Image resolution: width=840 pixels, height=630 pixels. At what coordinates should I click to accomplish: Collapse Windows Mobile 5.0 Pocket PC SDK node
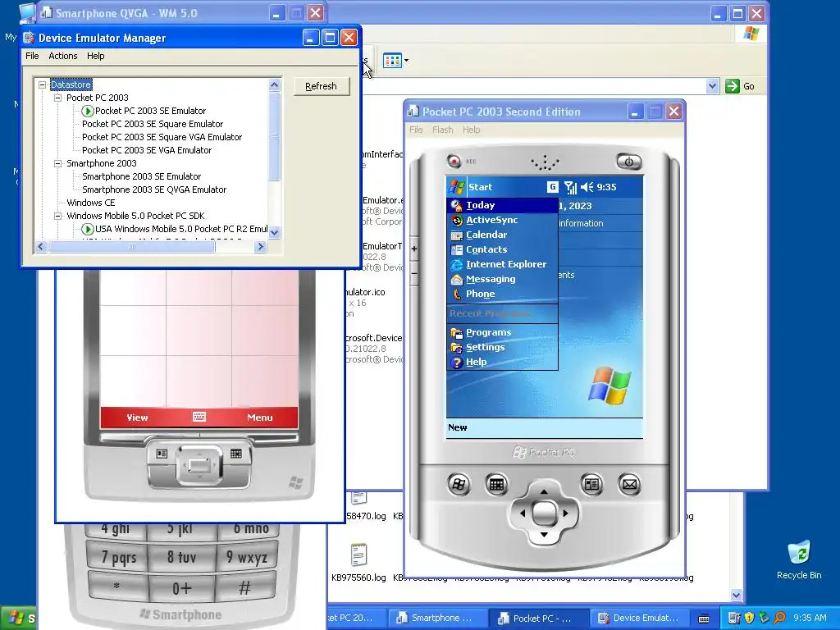click(58, 216)
